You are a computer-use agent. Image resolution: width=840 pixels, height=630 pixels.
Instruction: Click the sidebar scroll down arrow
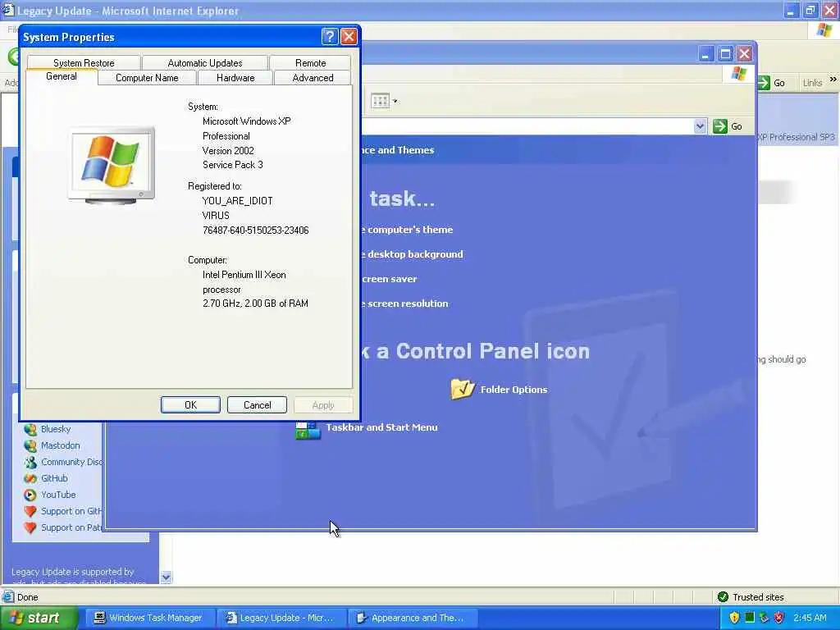click(166, 577)
